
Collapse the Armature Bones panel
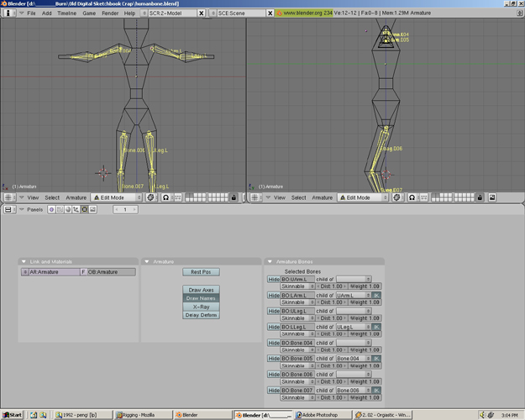270,261
